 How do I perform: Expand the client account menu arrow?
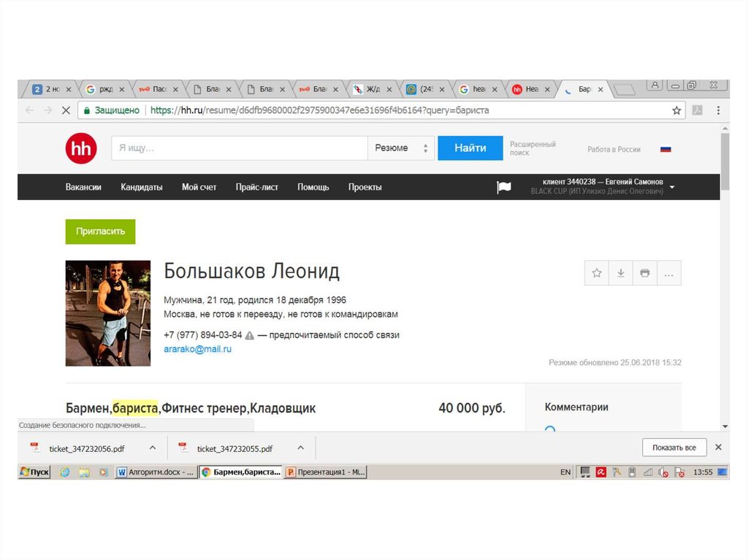[672, 187]
